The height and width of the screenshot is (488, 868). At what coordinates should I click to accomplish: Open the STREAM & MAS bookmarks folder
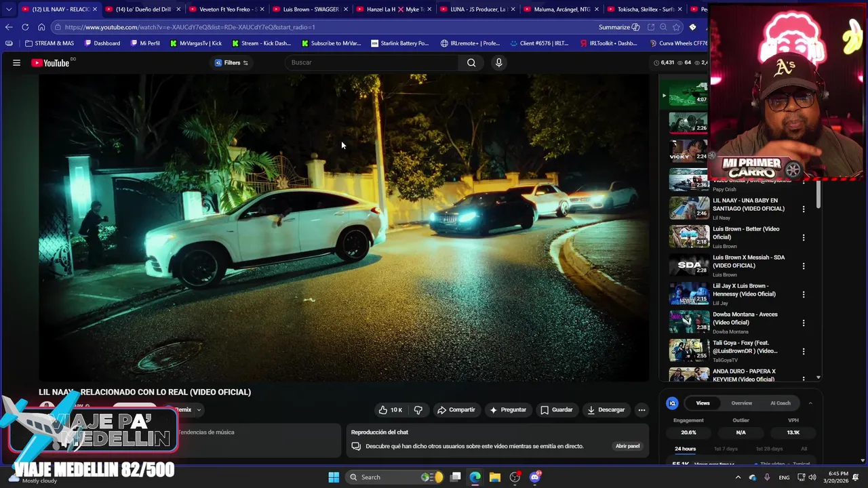(50, 43)
